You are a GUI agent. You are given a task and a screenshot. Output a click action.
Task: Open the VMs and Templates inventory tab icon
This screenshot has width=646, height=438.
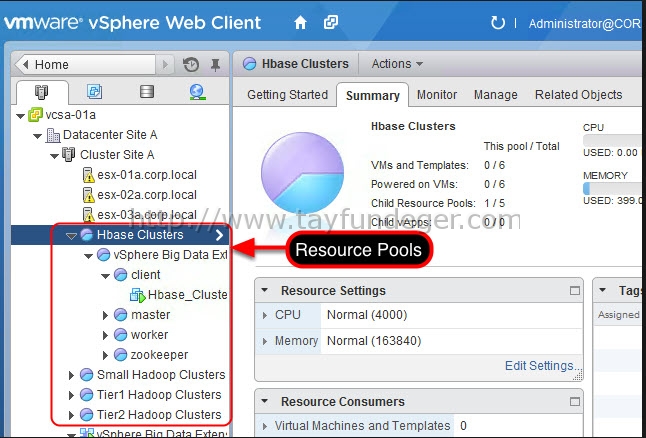94,91
